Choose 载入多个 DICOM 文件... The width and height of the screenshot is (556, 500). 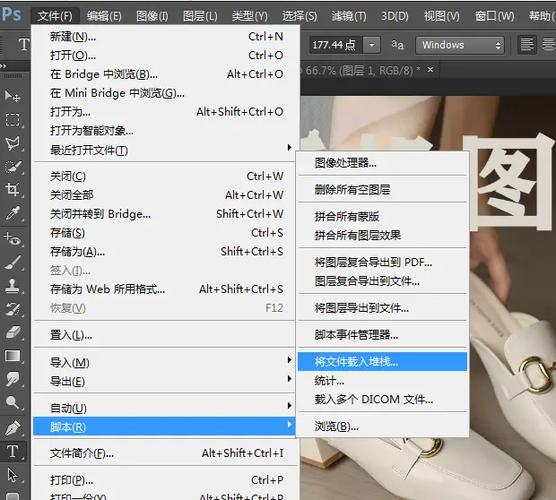[x=382, y=400]
